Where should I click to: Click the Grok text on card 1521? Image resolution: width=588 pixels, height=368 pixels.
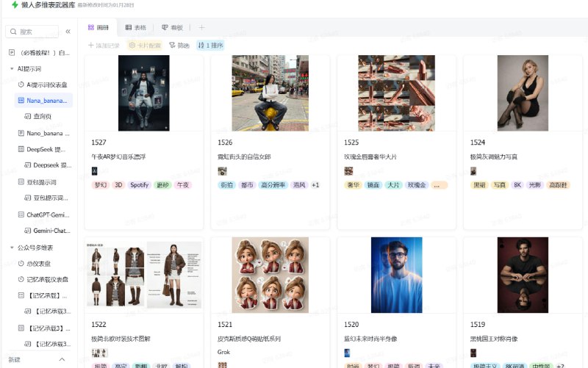tap(223, 352)
